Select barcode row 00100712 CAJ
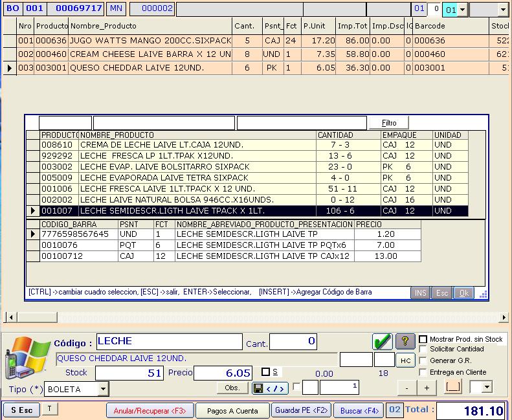 pyautogui.click(x=224, y=256)
